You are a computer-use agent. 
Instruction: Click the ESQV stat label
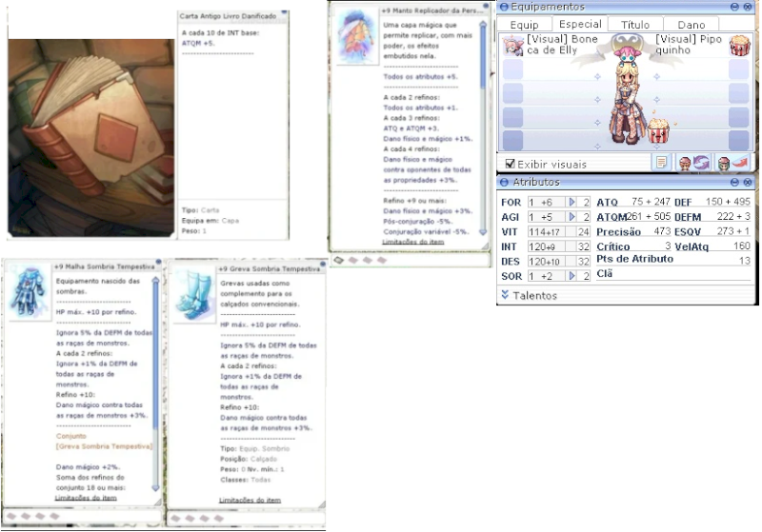click(687, 232)
